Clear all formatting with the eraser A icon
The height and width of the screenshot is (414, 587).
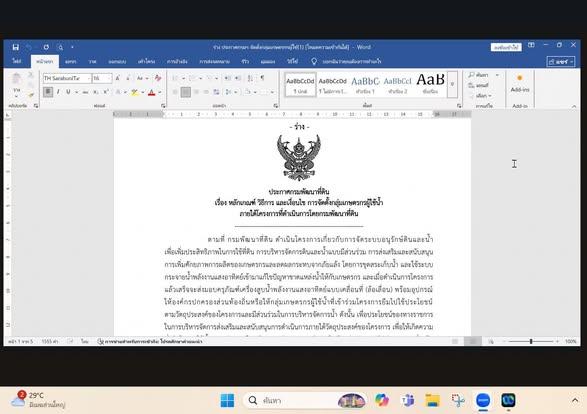point(158,78)
